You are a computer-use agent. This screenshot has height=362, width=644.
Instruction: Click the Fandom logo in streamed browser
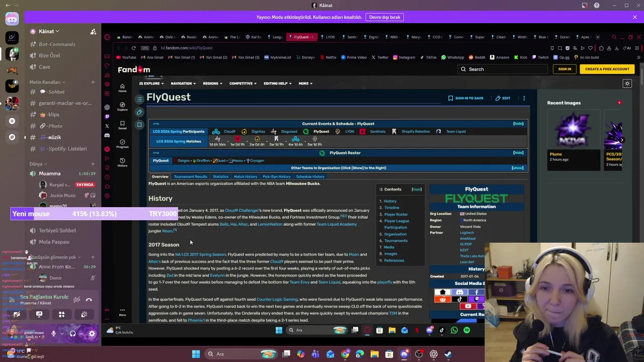click(134, 69)
